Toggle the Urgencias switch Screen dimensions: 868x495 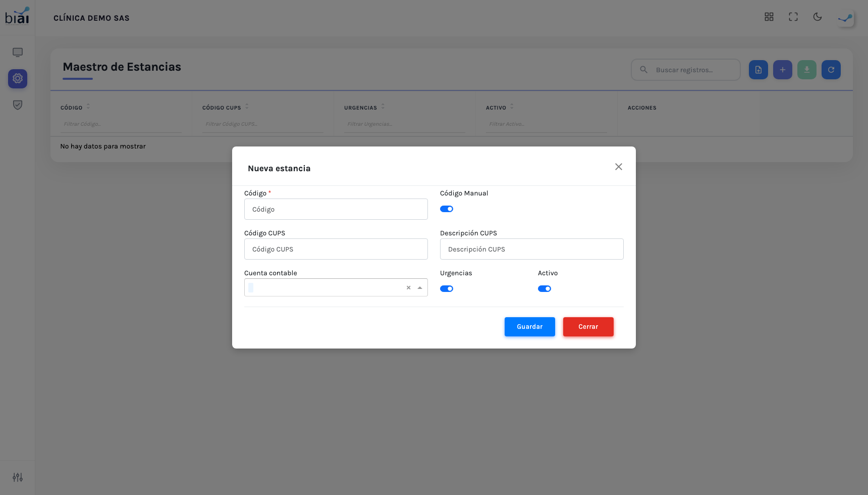[447, 289]
